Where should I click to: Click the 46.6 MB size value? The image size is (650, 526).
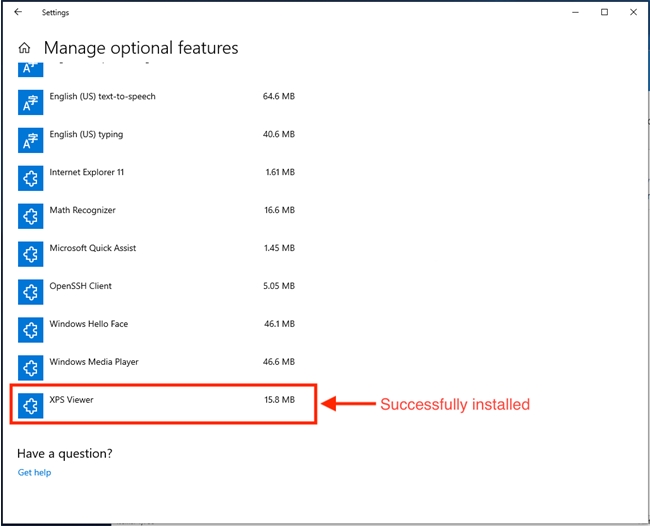[x=279, y=362]
